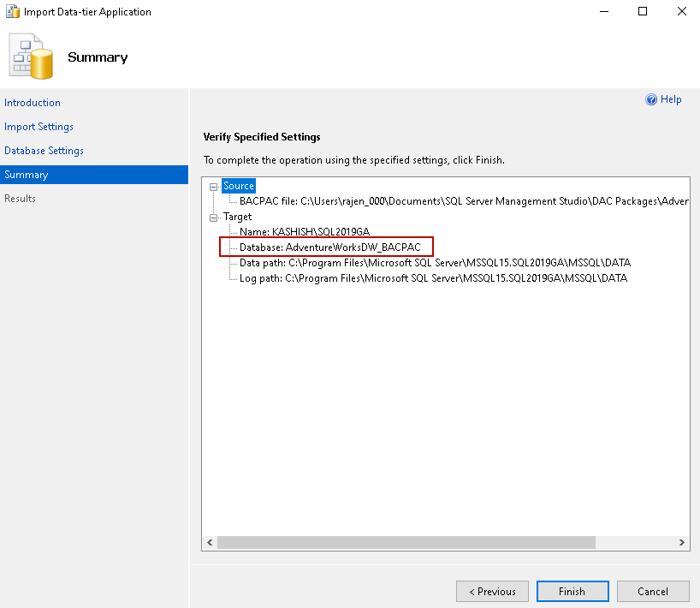700x608 pixels.
Task: Select the Log path tree entry
Action: (x=433, y=278)
